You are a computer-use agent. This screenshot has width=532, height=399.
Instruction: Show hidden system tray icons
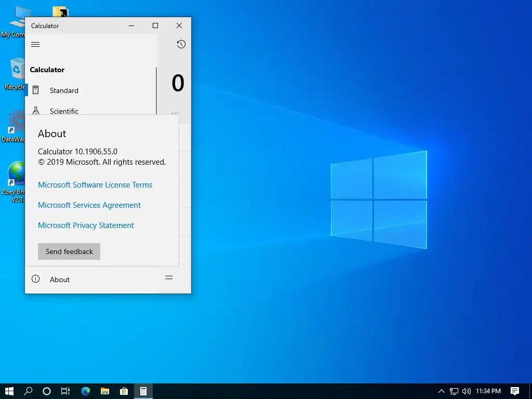[x=442, y=391]
